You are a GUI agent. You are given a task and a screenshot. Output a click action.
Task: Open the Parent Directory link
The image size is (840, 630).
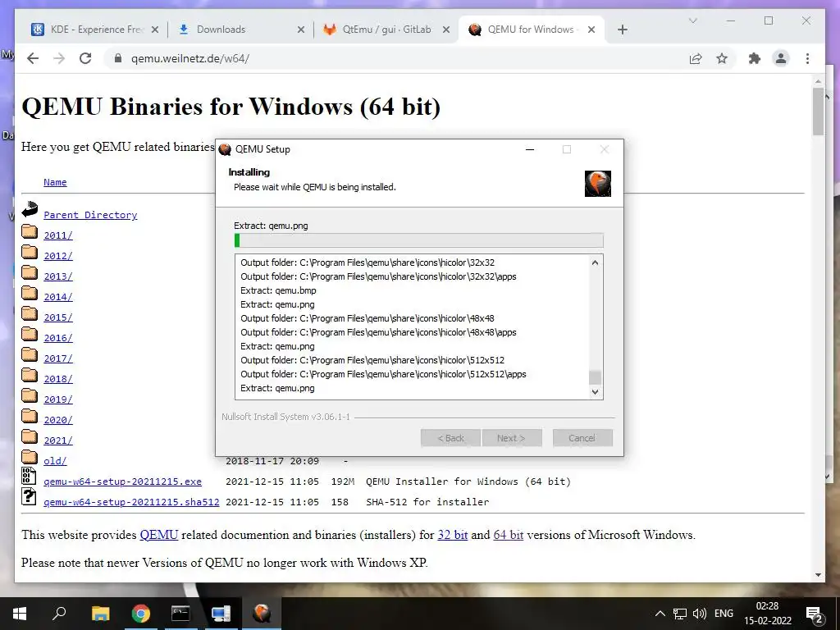tap(90, 215)
